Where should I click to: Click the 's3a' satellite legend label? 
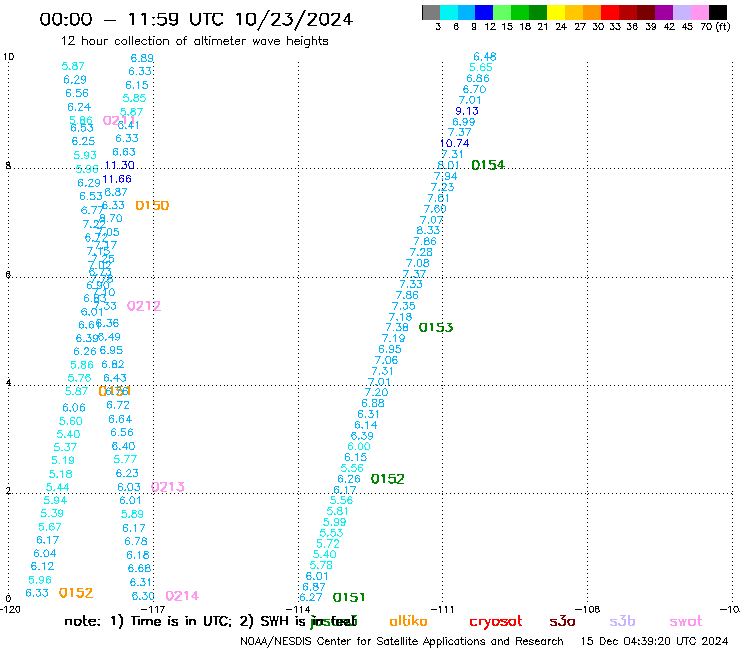[x=562, y=621]
